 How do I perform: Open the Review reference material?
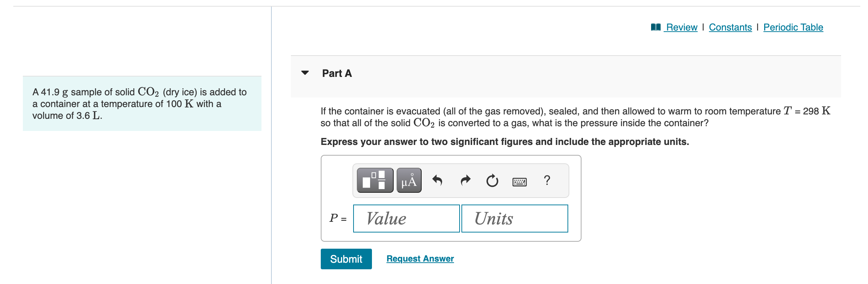point(681,27)
